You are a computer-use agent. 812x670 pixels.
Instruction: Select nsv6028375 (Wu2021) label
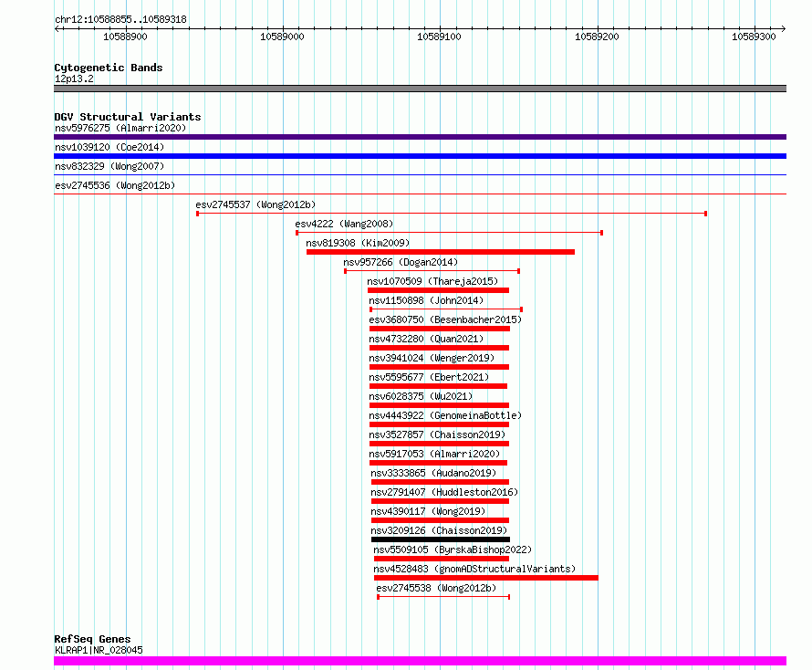tap(421, 396)
